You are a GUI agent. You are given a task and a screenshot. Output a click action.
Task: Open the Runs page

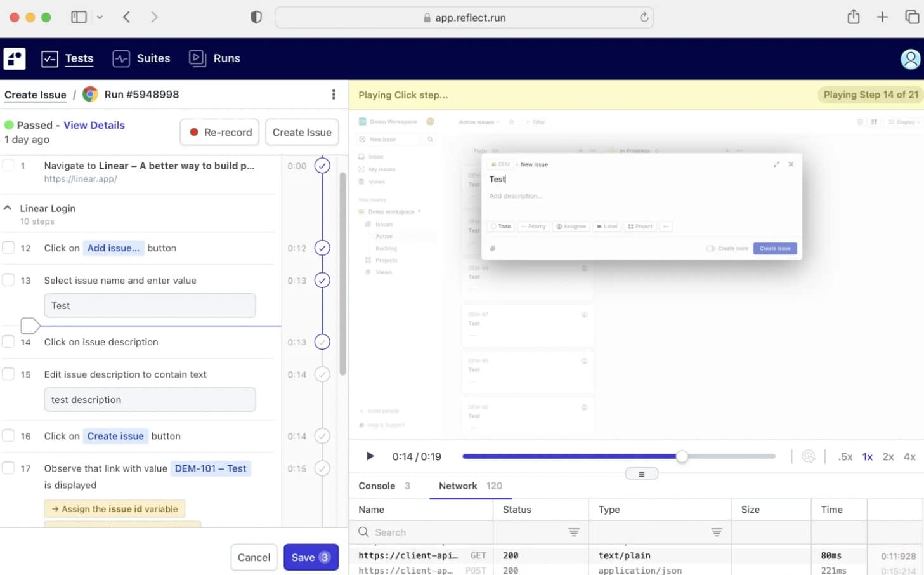pos(226,58)
